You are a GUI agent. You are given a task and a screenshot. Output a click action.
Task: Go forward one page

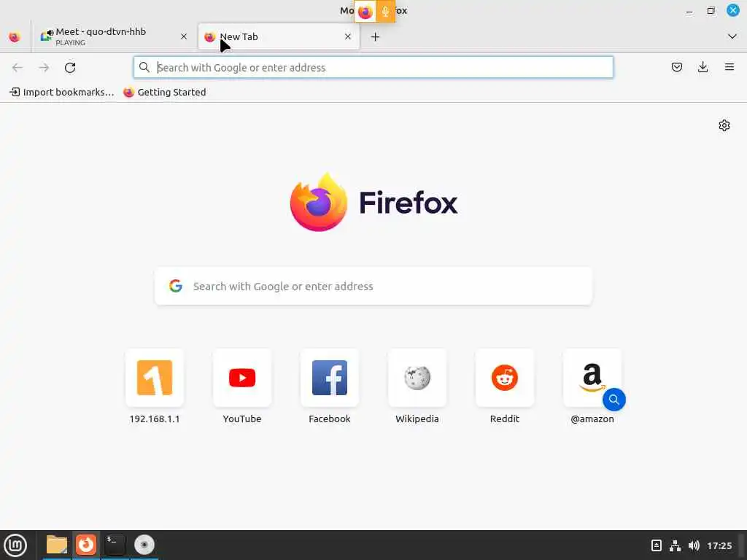[44, 68]
